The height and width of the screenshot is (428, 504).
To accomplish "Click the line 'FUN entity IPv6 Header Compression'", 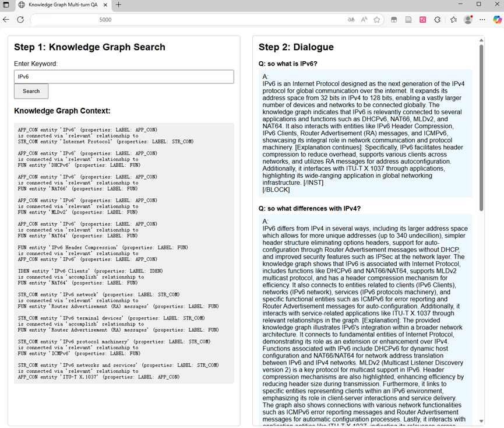I will pos(103,248).
